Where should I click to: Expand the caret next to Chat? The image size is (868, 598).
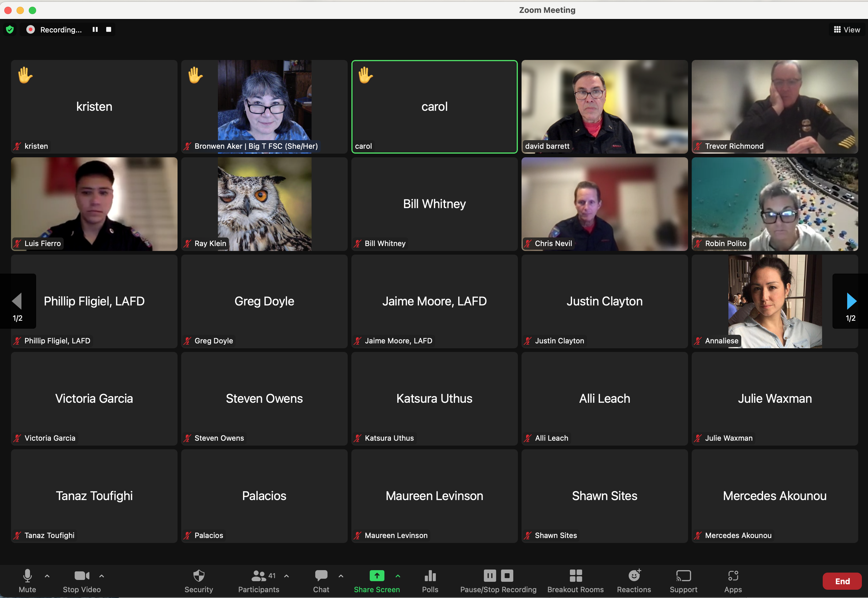tap(341, 576)
